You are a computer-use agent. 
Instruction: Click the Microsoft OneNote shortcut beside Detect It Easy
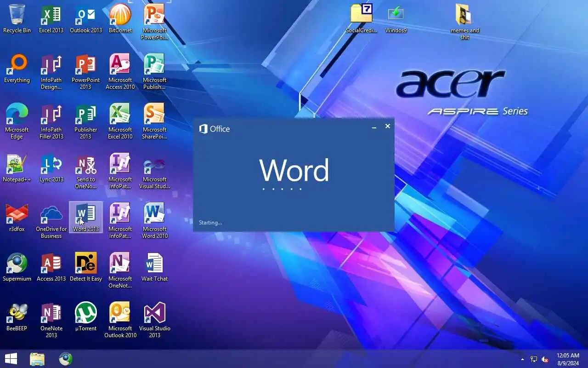pos(120,270)
